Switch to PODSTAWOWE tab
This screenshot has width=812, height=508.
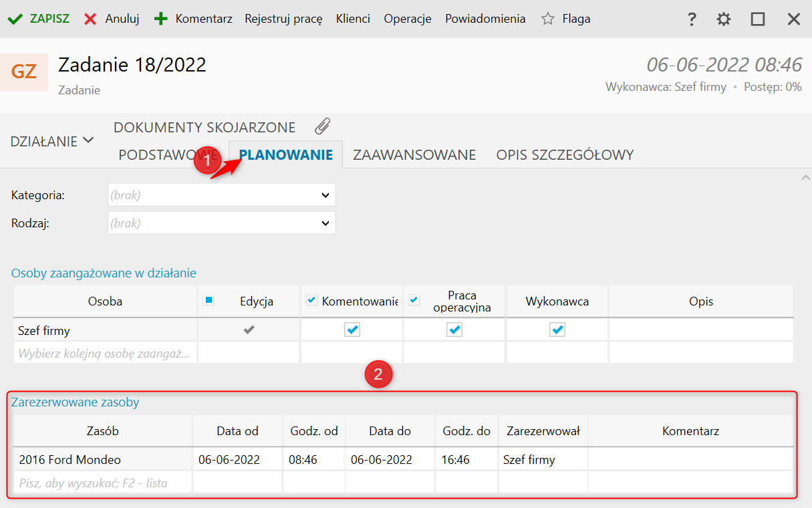[169, 155]
